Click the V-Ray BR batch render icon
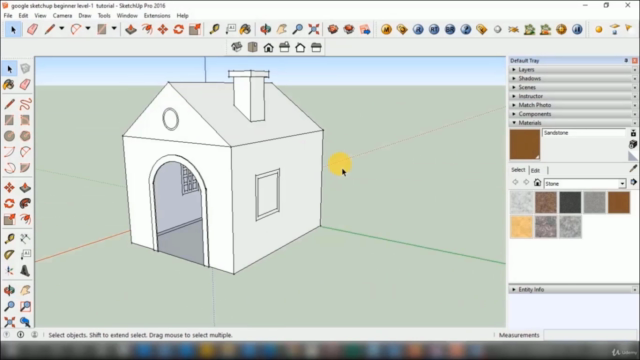The image size is (640, 360). [x=450, y=29]
